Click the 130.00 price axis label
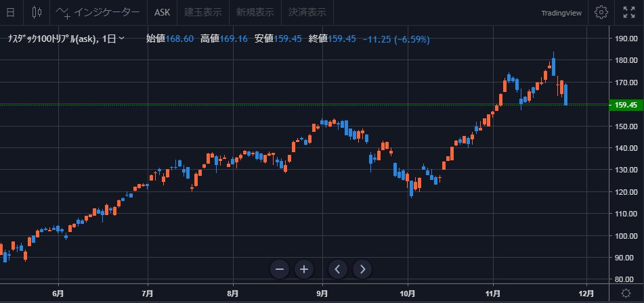Viewport: 644px width, 303px height. click(626, 170)
